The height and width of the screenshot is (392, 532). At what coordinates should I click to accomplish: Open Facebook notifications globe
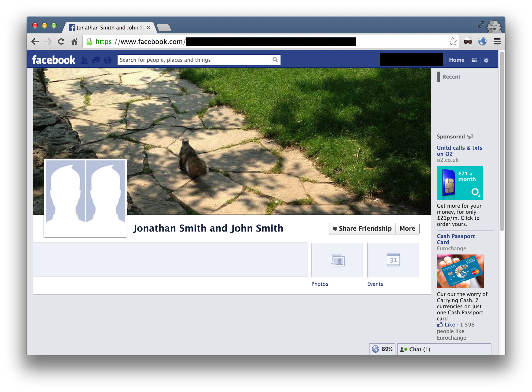[x=107, y=60]
